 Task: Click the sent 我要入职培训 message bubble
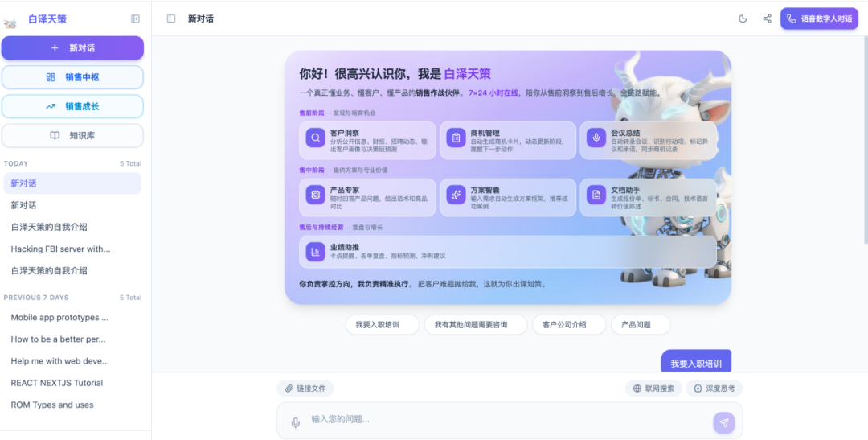click(696, 362)
